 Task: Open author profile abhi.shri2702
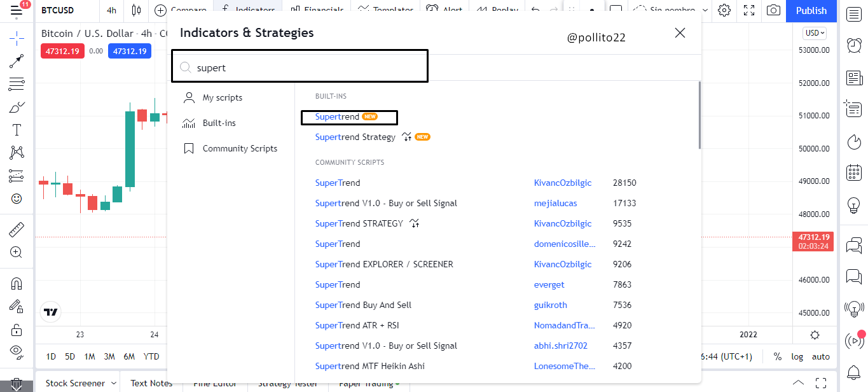[561, 346]
